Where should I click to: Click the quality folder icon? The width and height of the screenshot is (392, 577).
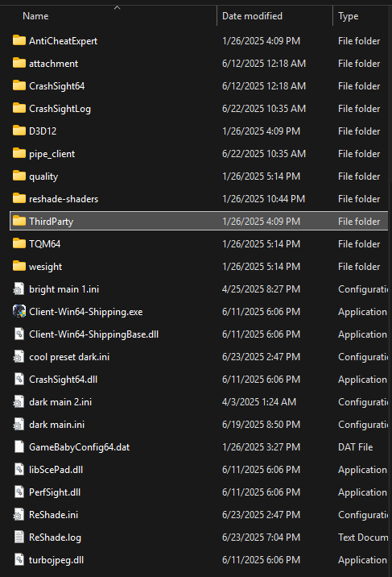19,176
